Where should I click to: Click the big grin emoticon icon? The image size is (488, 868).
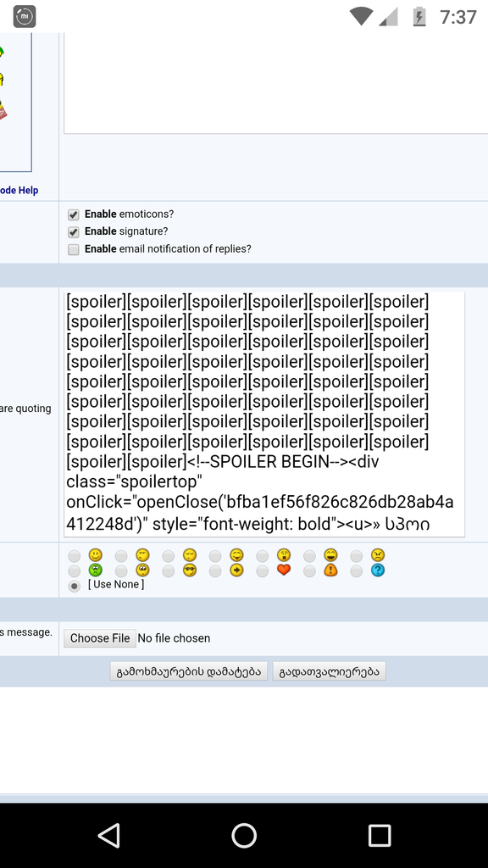click(x=331, y=554)
